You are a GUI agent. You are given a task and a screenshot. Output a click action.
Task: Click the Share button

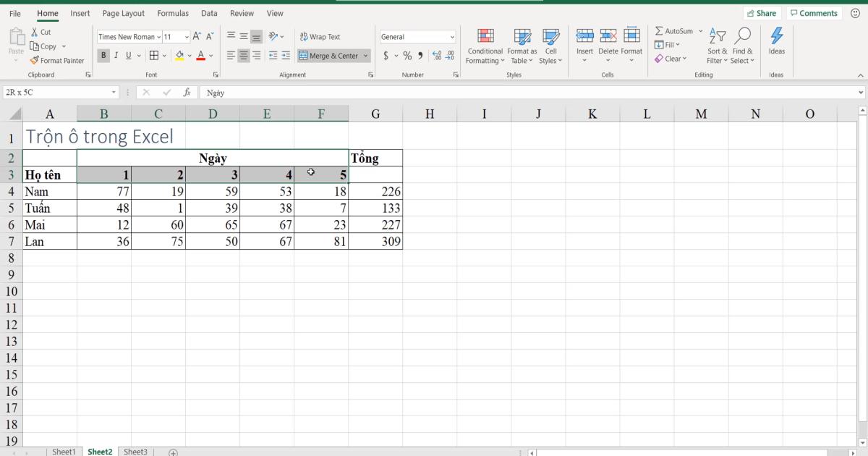pyautogui.click(x=762, y=12)
